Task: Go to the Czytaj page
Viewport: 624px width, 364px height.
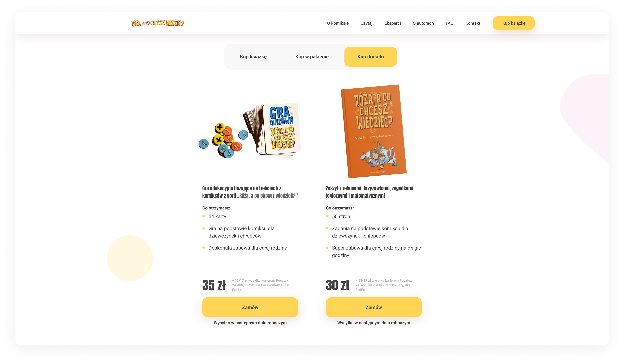Action: tap(366, 23)
